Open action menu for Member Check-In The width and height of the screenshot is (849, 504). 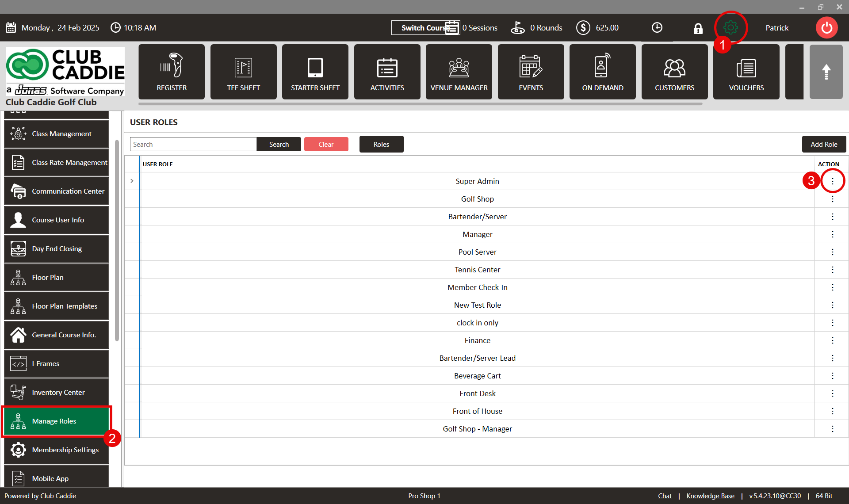832,287
